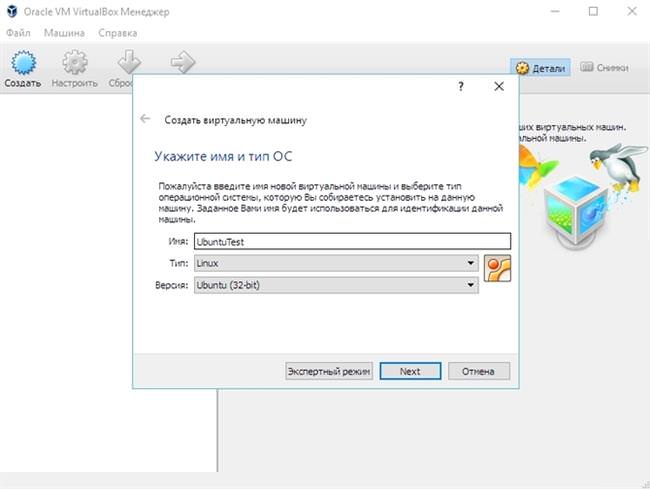Click the Сбросить down-arrow toolbar icon
Viewport: 650px width, 489px height.
click(129, 62)
